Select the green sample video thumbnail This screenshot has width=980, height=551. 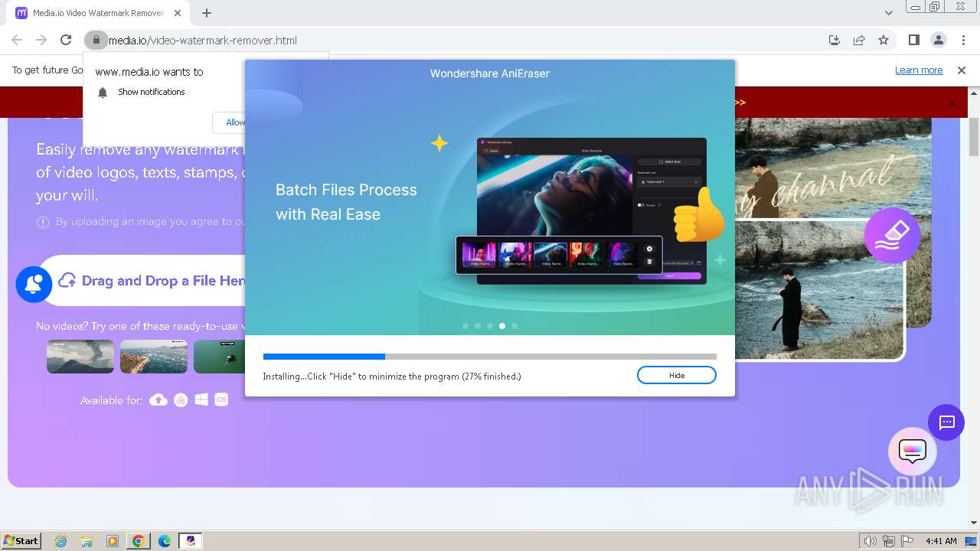click(x=219, y=357)
